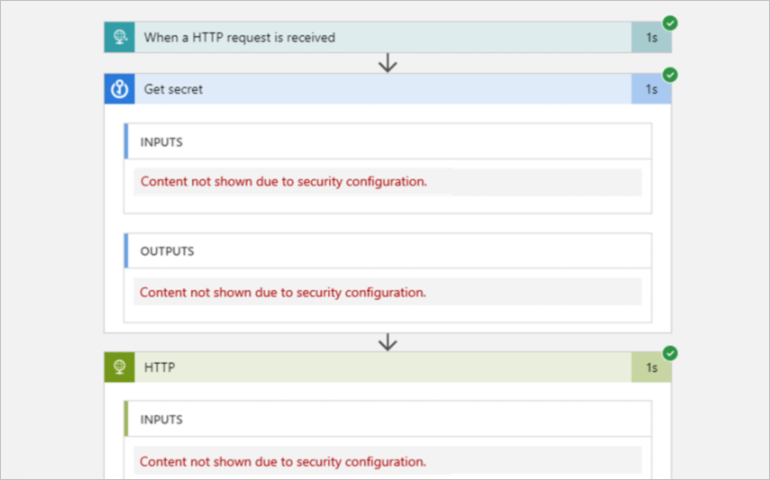Click the HTTP action success checkmark badge

click(670, 352)
